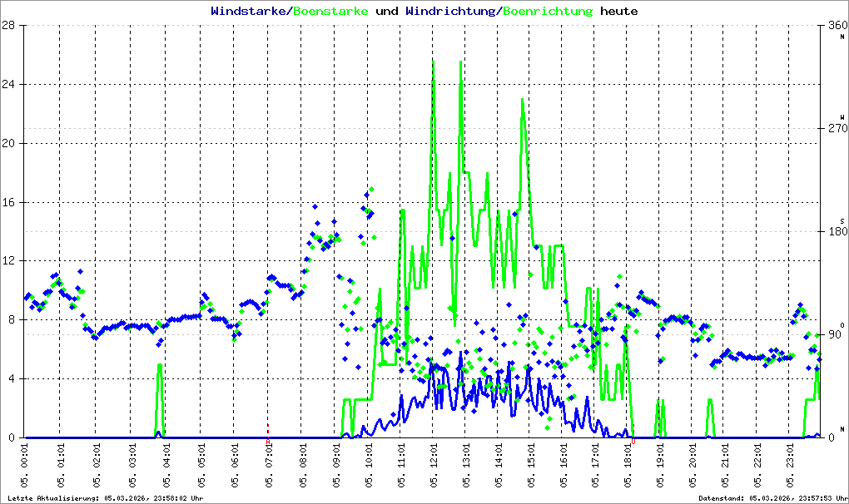Click the 'Letzte Aktualisierung' timestamp footer
The height and width of the screenshot is (504, 849).
pos(106,498)
